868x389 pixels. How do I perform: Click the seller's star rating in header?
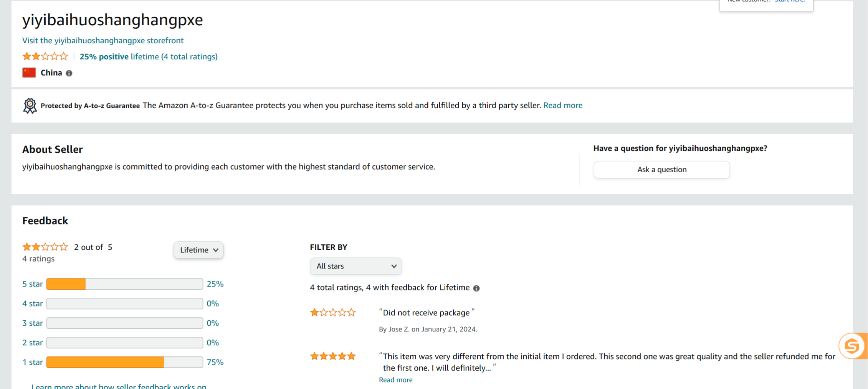(45, 57)
